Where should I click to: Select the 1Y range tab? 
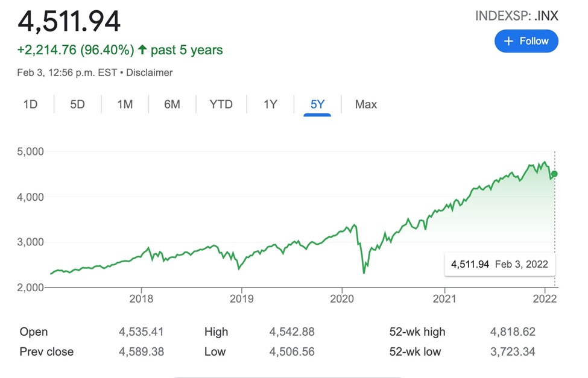tap(270, 104)
